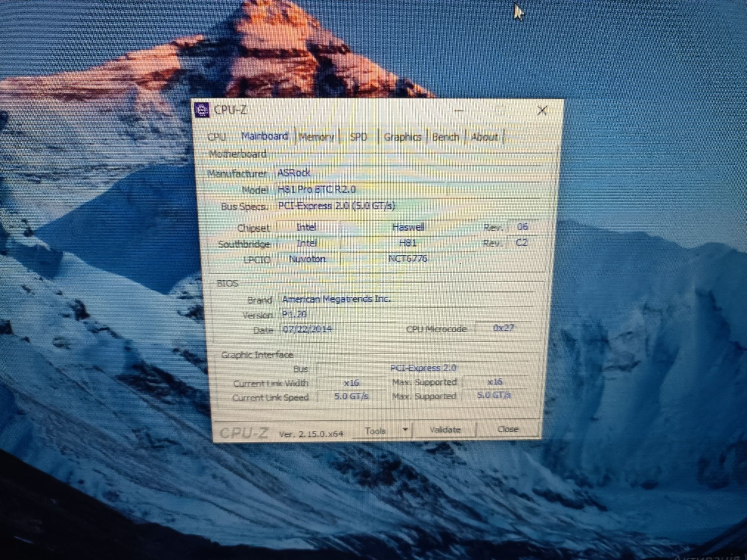Expand the Tools dropdown arrow
Viewport: 747px width, 560px height.
point(405,430)
